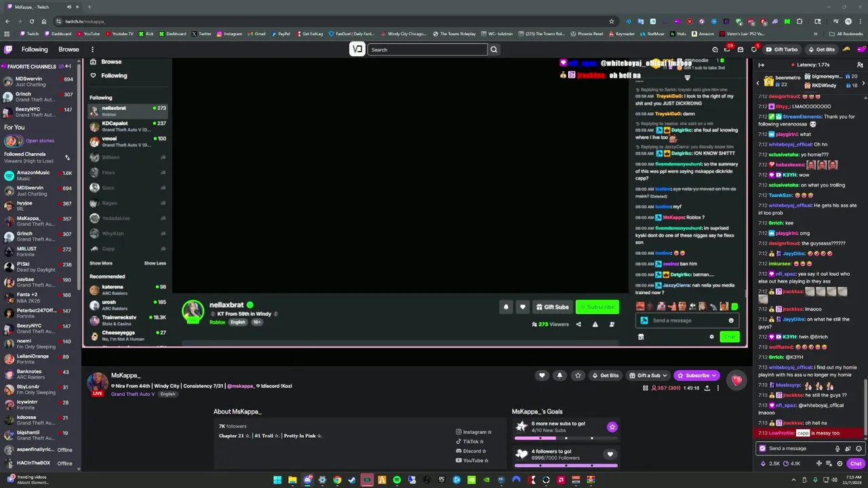Viewport: 868px width, 488px height.
Task: Focus the Twitch Search field
Action: pyautogui.click(x=427, y=49)
